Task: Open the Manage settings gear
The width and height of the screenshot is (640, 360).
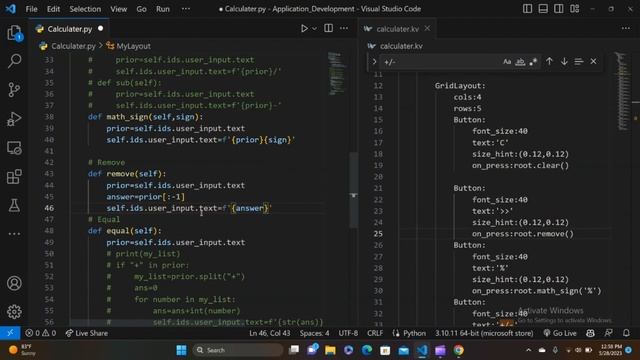Action: point(14,311)
